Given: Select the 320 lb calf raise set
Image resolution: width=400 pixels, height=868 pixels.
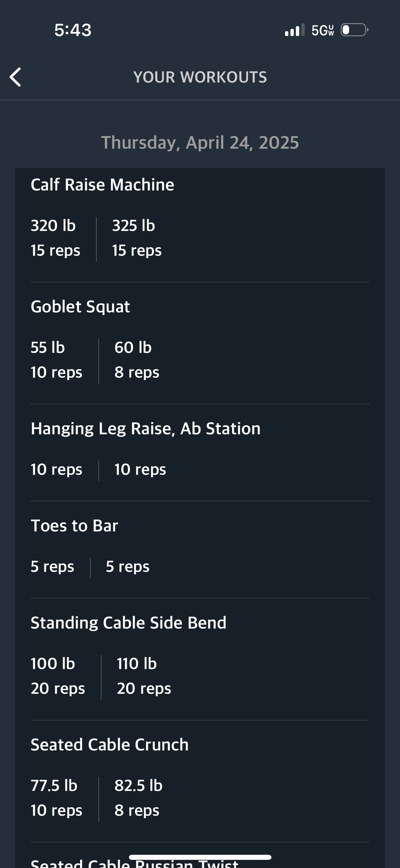Looking at the screenshot, I should [56, 238].
